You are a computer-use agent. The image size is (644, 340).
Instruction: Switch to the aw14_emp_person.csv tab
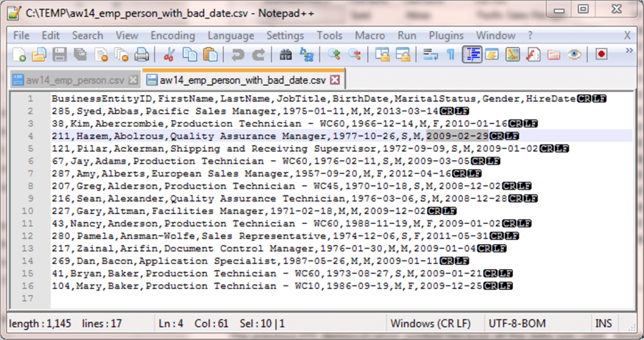[74, 80]
